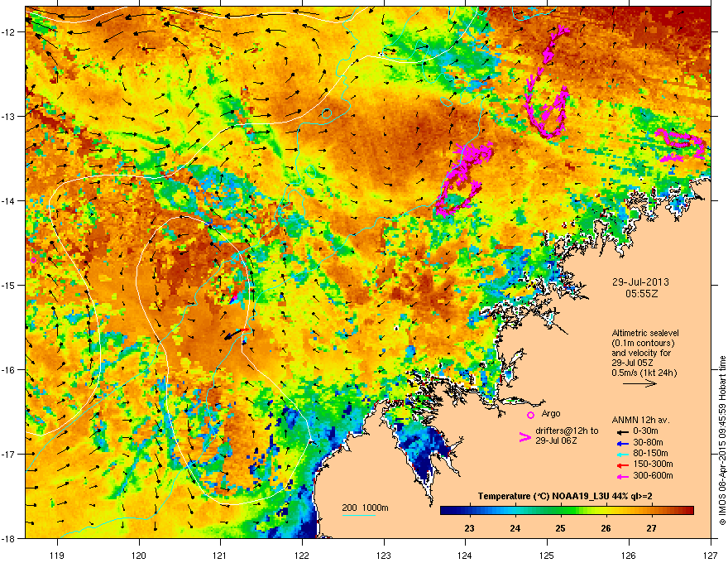Click the vertical IMOS copyright timestamp text
The width and height of the screenshot is (728, 563).
tap(722, 440)
